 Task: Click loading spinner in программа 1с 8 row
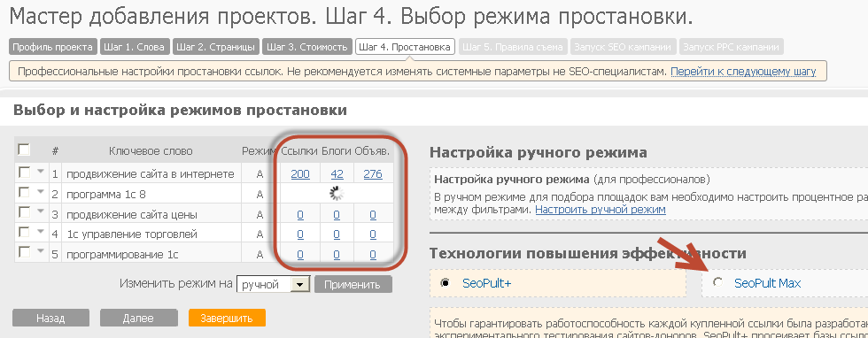pos(337,194)
